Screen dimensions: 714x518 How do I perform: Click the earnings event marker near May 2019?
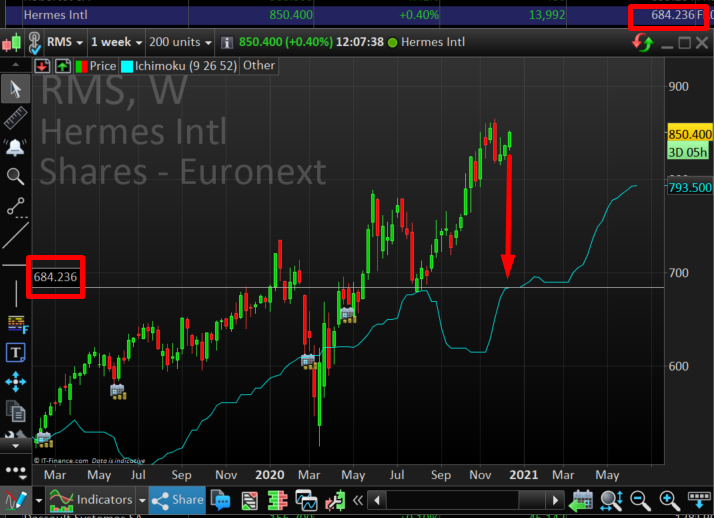118,392
